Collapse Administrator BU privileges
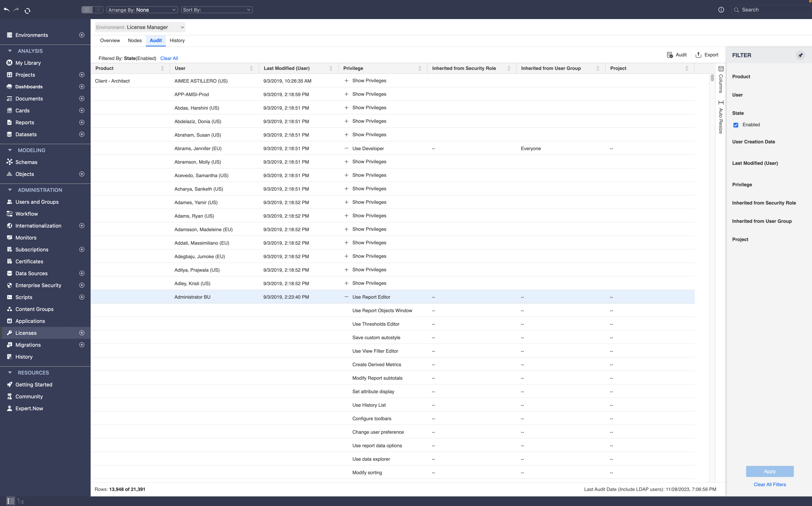Viewport: 812px width, 506px height. [x=346, y=297]
